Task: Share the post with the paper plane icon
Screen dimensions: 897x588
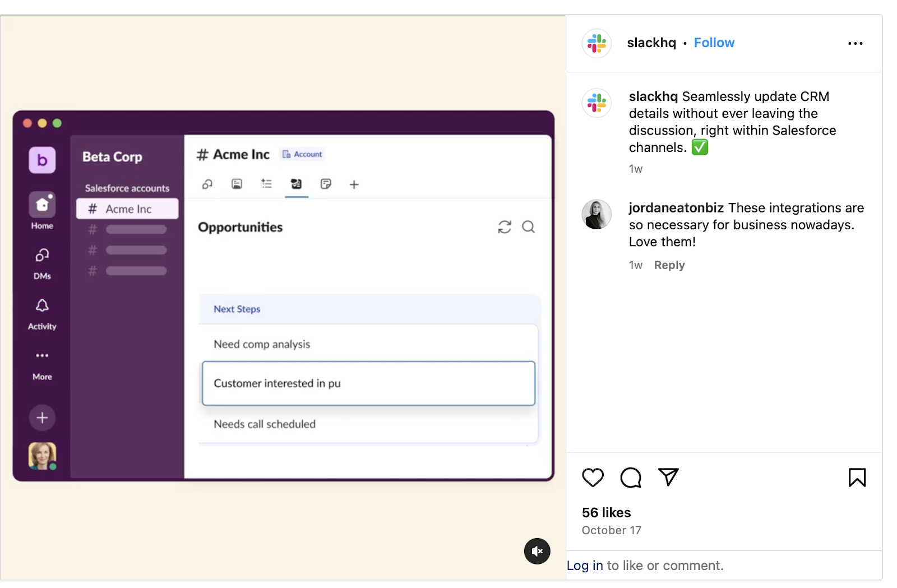Action: coord(668,477)
